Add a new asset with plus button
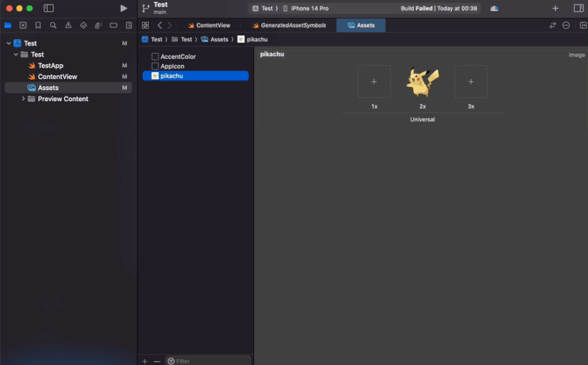Image resolution: width=588 pixels, height=365 pixels. (145, 361)
